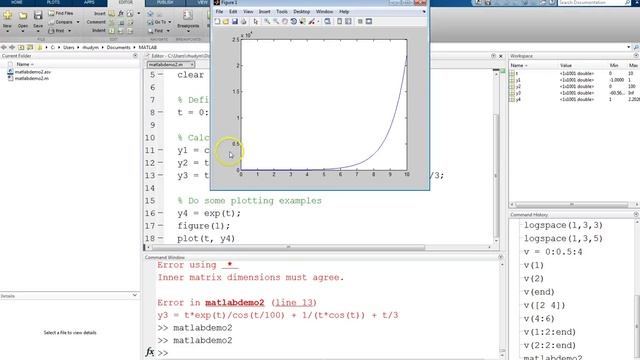Switch to the HOME ribbon tab
The height and width of the screenshot is (360, 640).
coord(17,2)
